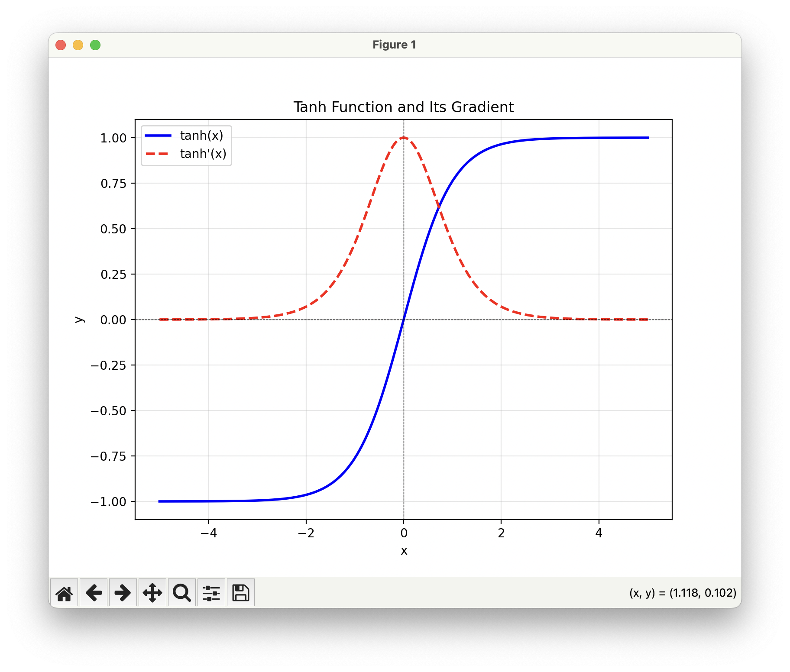Click the red close window button

point(61,45)
